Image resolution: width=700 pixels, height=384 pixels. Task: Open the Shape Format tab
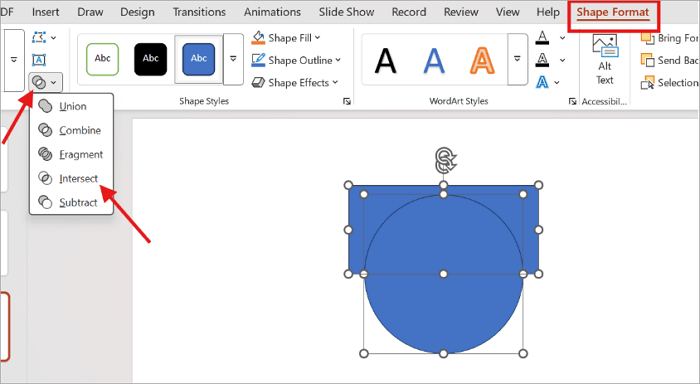click(x=612, y=13)
